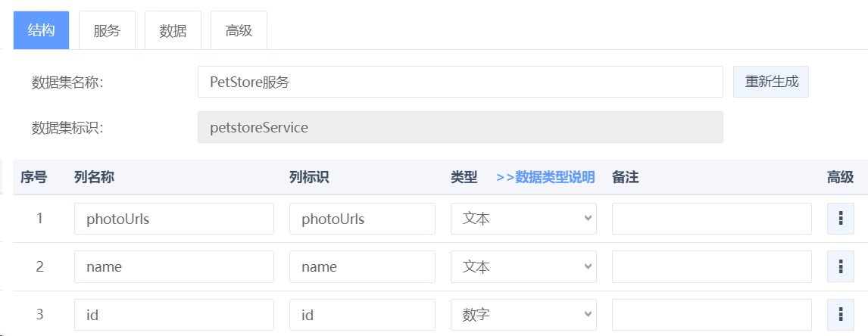Open the 数据类型说明 link
This screenshot has height=336, width=868.
tap(545, 177)
